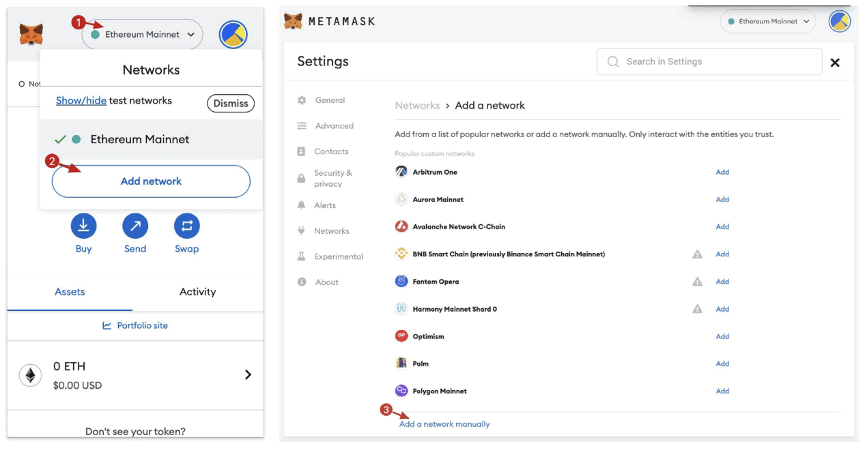Click the Security lock icon

tap(302, 178)
